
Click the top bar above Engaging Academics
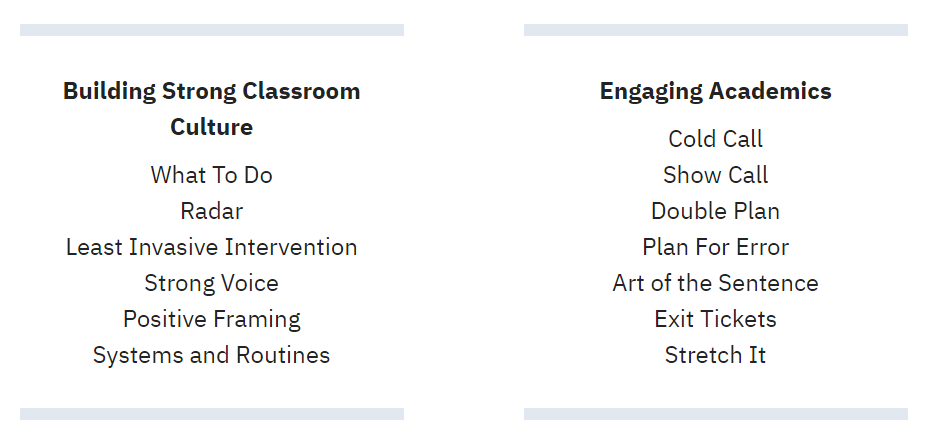[x=716, y=30]
